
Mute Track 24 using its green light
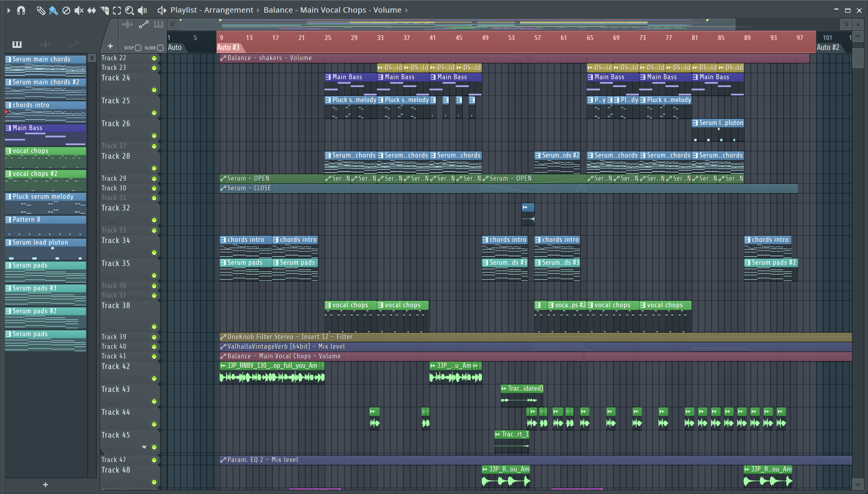154,90
